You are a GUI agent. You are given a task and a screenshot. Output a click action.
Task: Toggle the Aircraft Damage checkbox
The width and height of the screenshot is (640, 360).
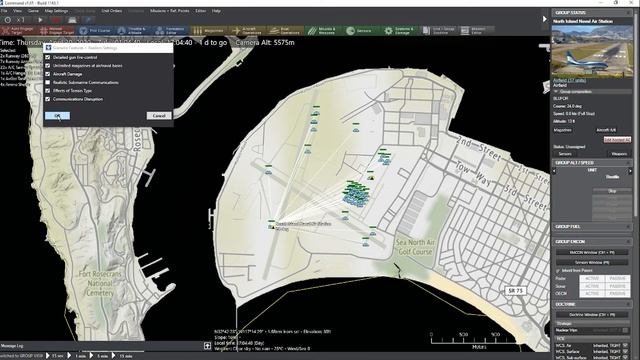pos(48,74)
